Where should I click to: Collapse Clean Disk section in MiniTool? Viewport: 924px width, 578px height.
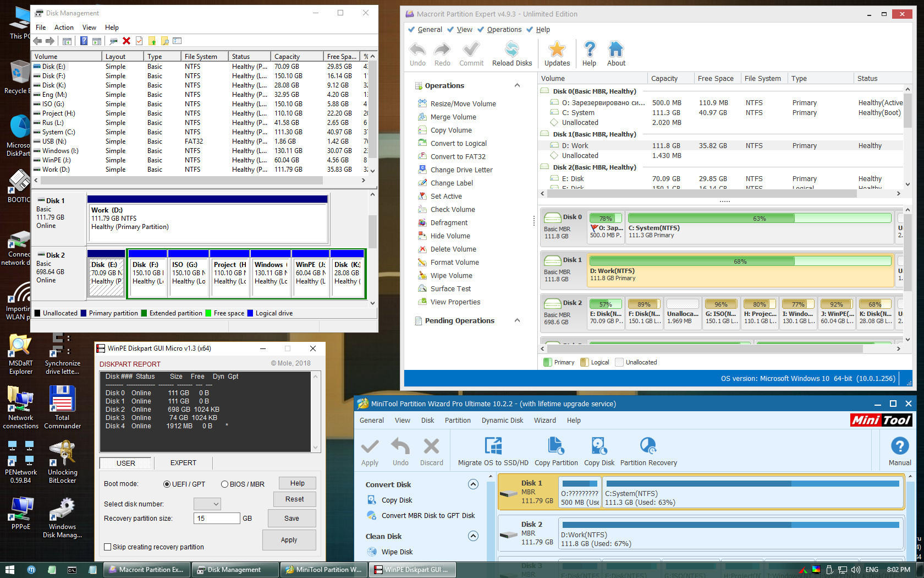click(x=473, y=536)
